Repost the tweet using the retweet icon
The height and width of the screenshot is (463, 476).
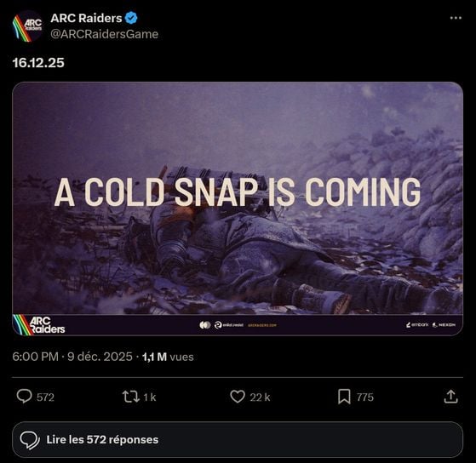131,397
